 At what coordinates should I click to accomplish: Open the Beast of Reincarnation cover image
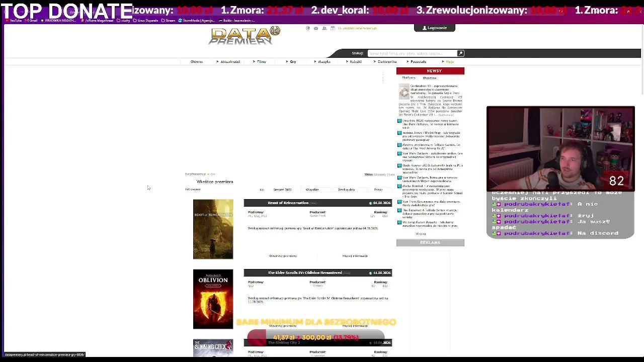pyautogui.click(x=213, y=229)
